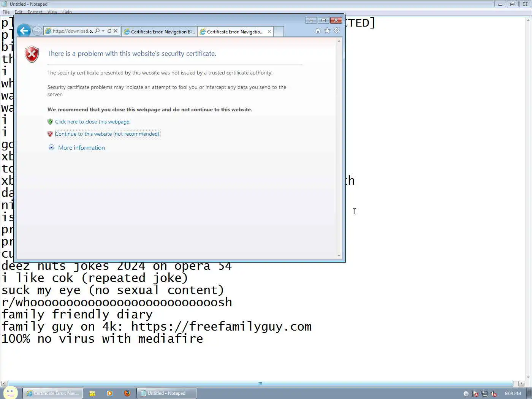Open Favorites star icon

(x=327, y=31)
